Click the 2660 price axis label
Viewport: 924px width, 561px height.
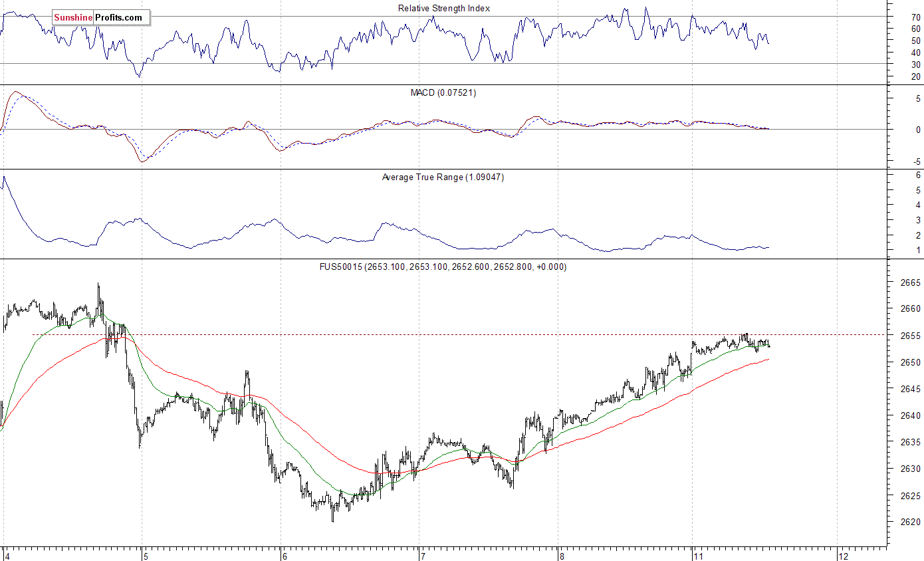[911, 308]
